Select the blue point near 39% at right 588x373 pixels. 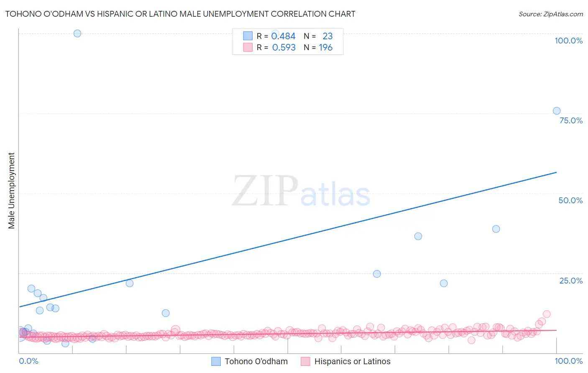point(496,229)
